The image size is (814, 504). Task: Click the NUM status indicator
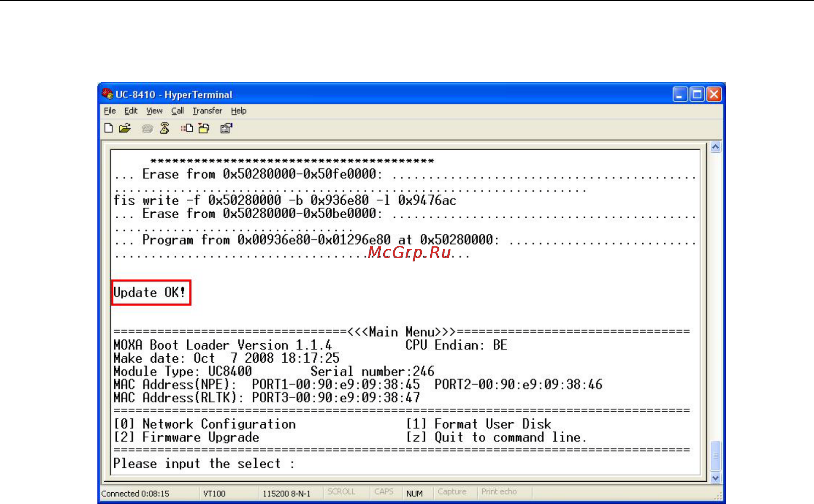(x=414, y=494)
